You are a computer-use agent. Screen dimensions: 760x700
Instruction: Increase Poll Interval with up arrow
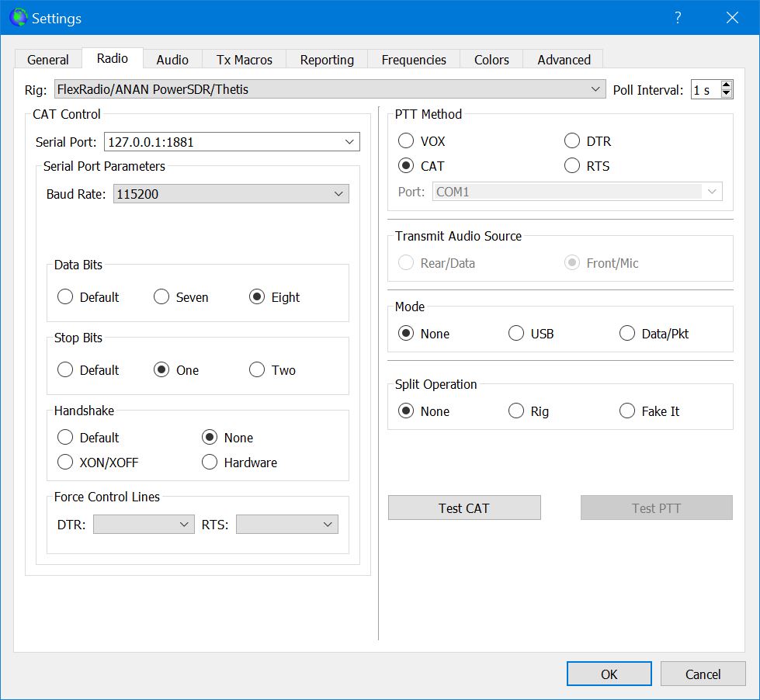pos(727,85)
